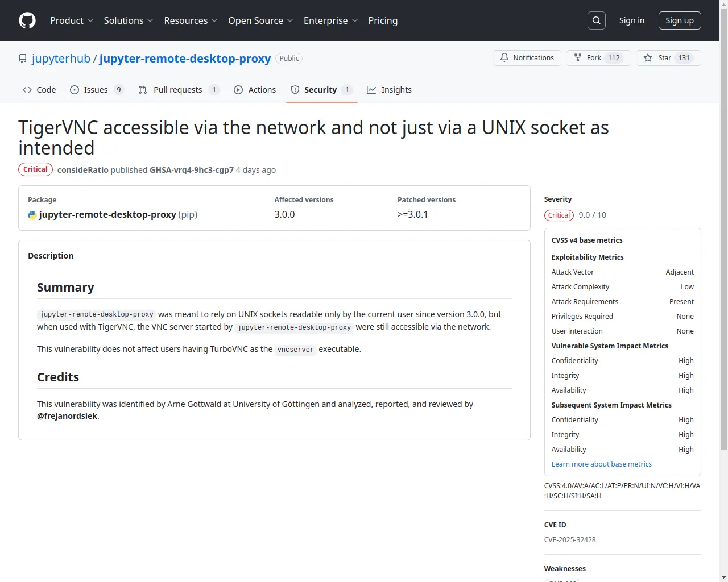The height and width of the screenshot is (582, 728).
Task: Click the GitHub logo icon
Action: (27, 20)
